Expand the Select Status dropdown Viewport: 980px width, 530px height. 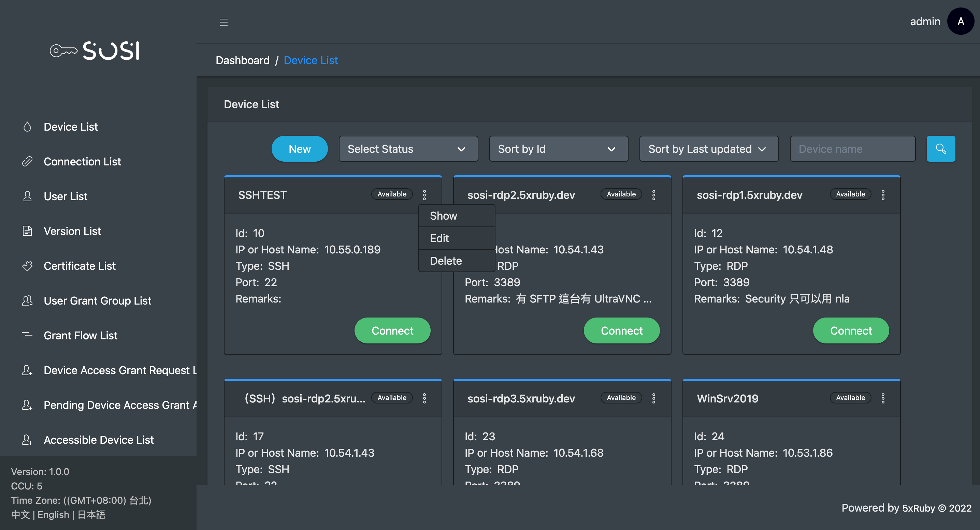(x=408, y=149)
